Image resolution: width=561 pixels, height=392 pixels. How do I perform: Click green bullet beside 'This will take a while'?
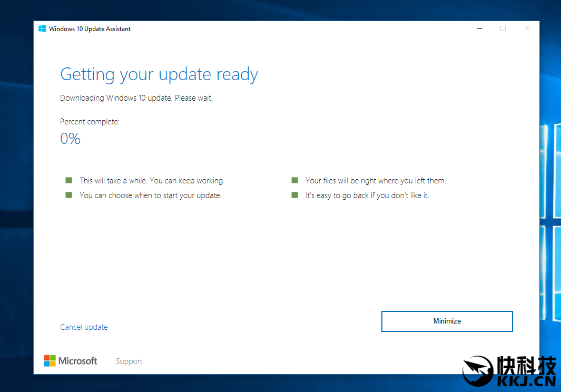[68, 180]
